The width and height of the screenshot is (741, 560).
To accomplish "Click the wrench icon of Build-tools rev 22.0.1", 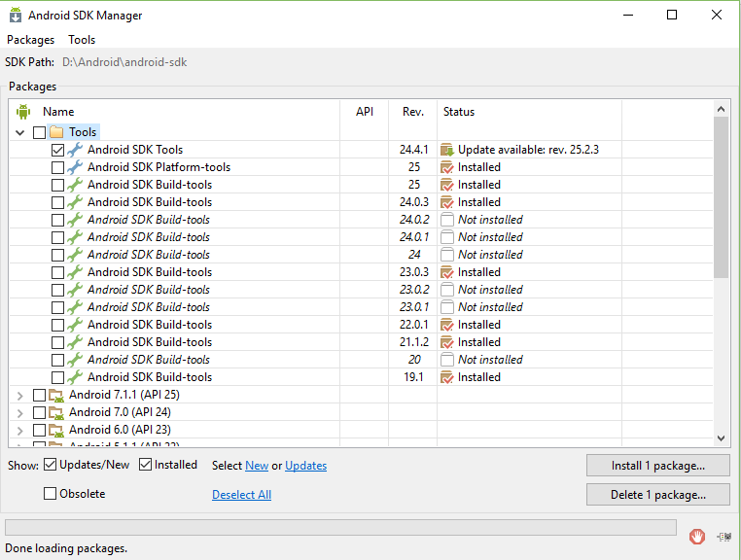I will (x=75, y=325).
